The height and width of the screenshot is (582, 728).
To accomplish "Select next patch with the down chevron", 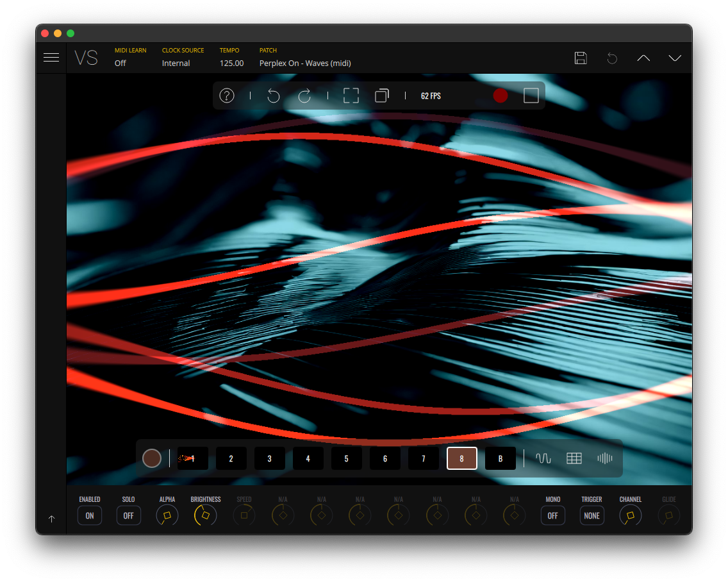I will tap(675, 58).
